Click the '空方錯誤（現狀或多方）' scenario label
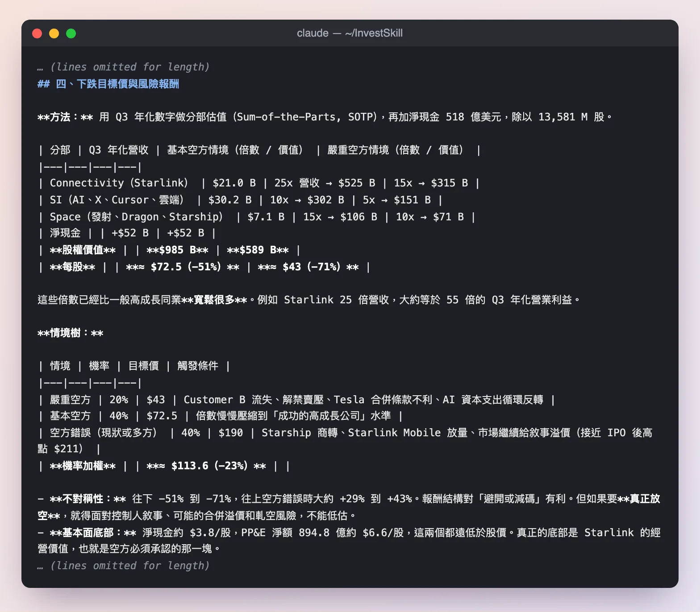The image size is (700, 612). pos(104,433)
